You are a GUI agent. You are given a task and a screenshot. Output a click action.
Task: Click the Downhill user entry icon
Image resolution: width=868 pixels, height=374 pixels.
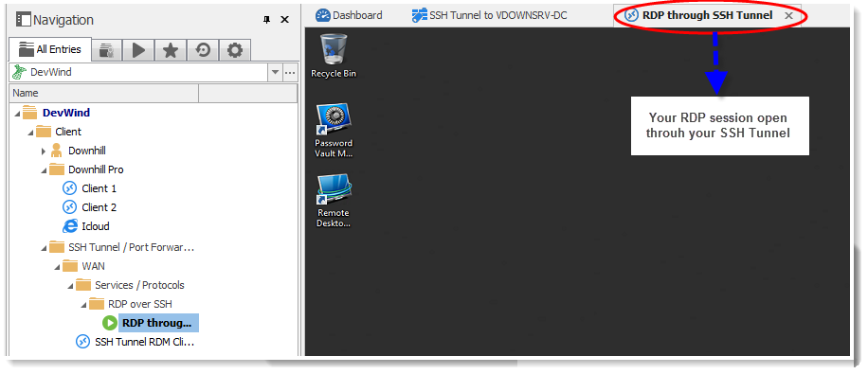(56, 151)
